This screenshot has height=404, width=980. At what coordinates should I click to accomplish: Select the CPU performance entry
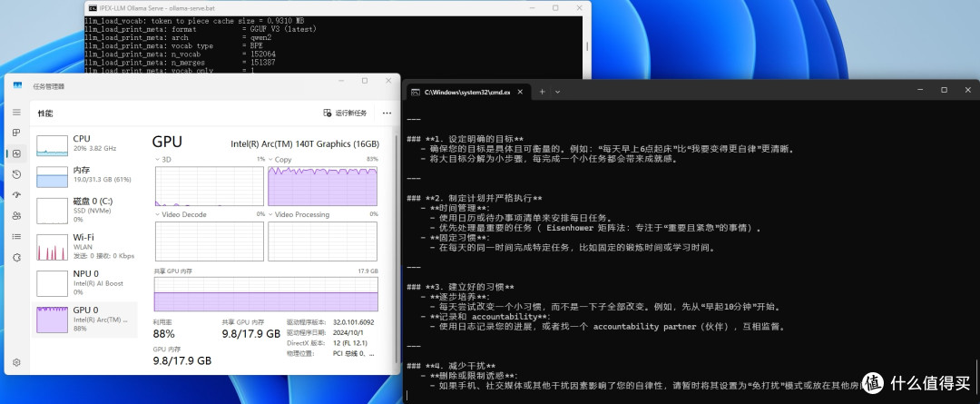[x=86, y=143]
